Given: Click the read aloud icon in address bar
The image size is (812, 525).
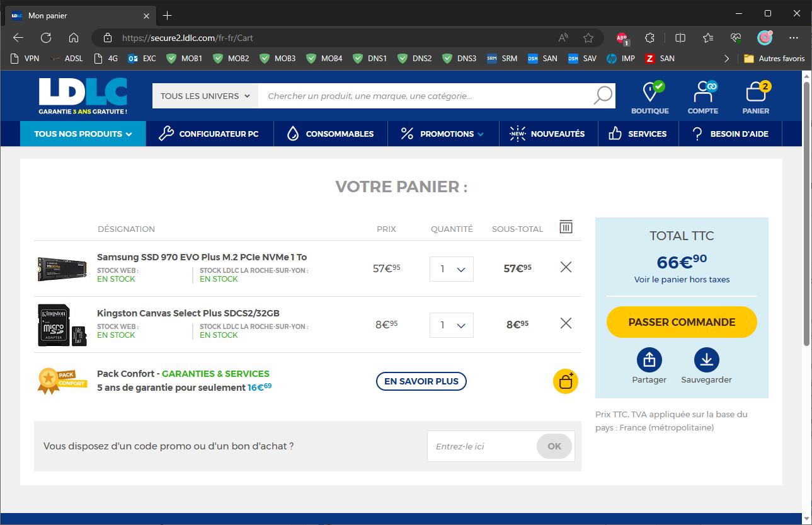Looking at the screenshot, I should (x=563, y=38).
